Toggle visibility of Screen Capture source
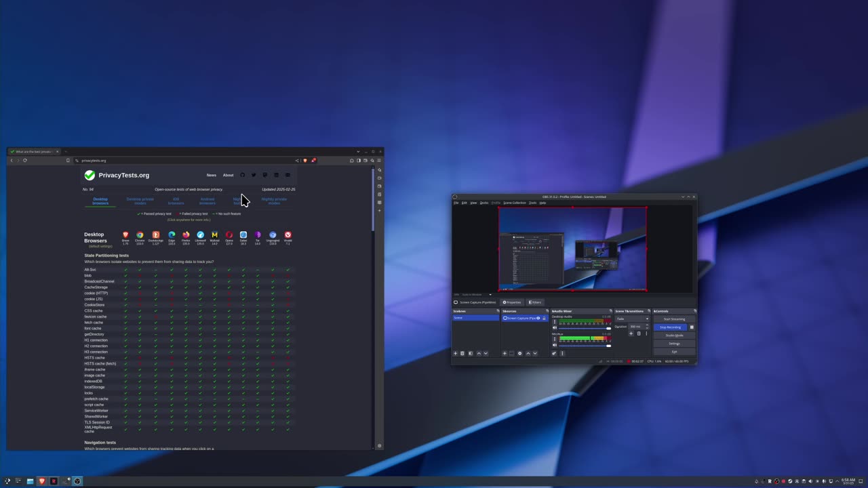 point(538,318)
